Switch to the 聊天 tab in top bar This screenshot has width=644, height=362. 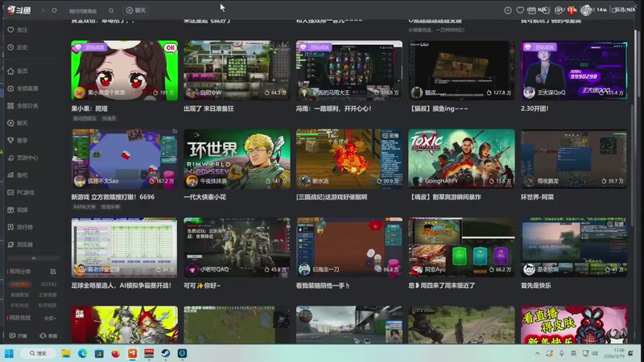pyautogui.click(x=136, y=10)
